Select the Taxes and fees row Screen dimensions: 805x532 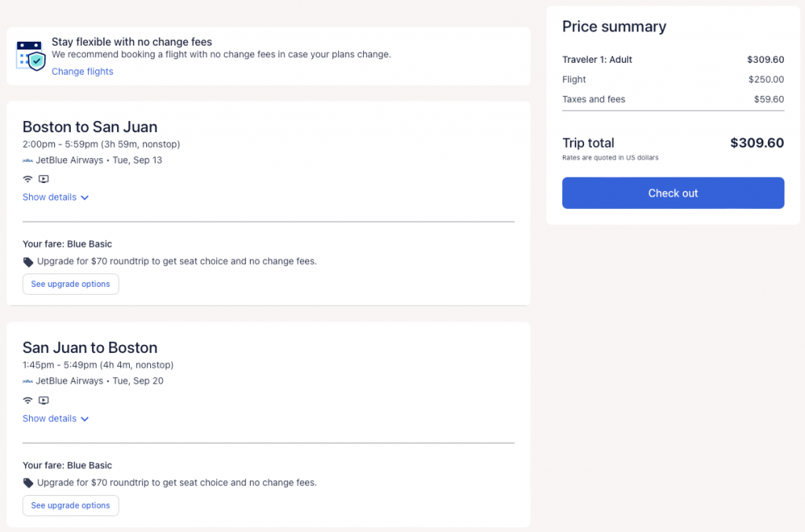(673, 100)
